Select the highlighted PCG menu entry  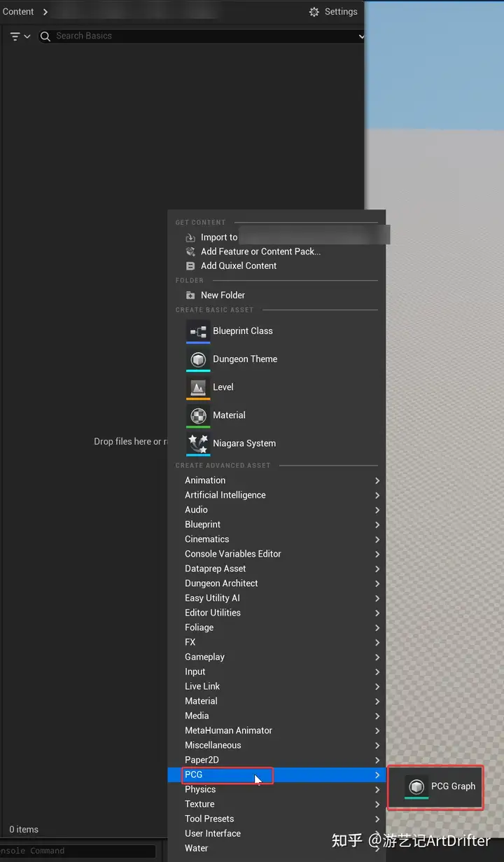click(x=276, y=775)
